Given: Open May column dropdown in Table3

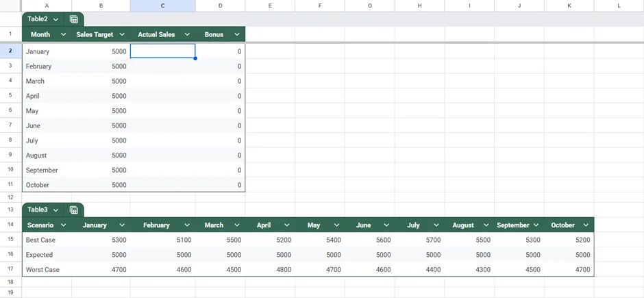Looking at the screenshot, I should coord(337,225).
